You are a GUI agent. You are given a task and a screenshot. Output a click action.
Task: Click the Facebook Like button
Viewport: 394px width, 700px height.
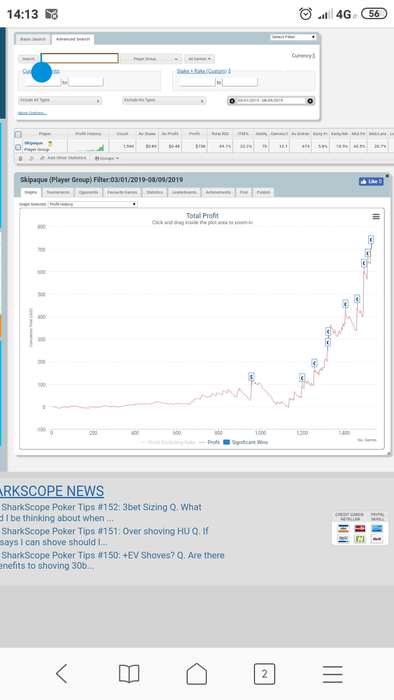click(371, 181)
